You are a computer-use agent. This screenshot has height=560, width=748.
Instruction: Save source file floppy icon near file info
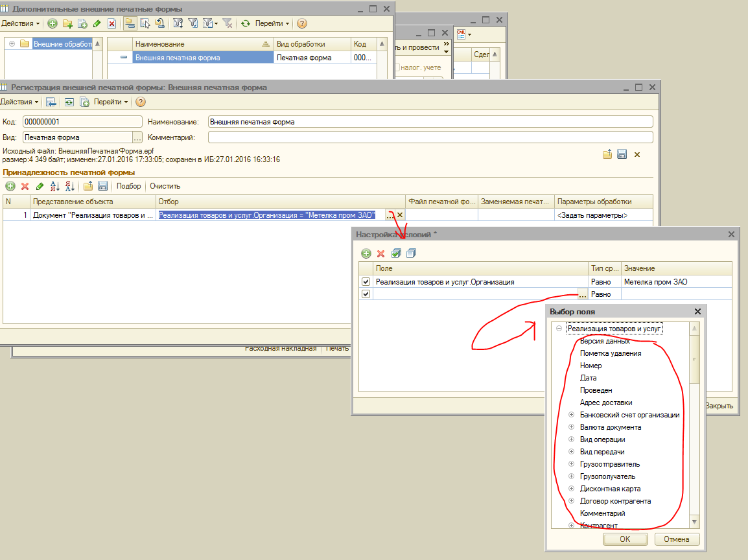click(622, 154)
